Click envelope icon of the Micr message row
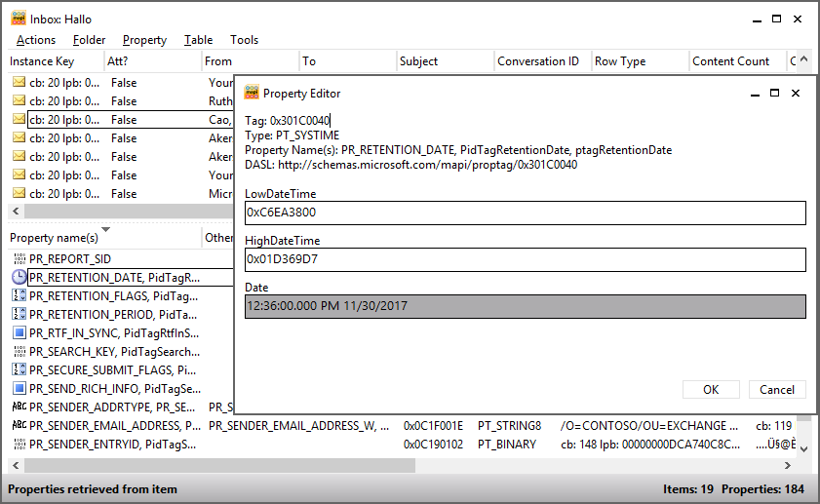820x504 pixels. coord(19,193)
